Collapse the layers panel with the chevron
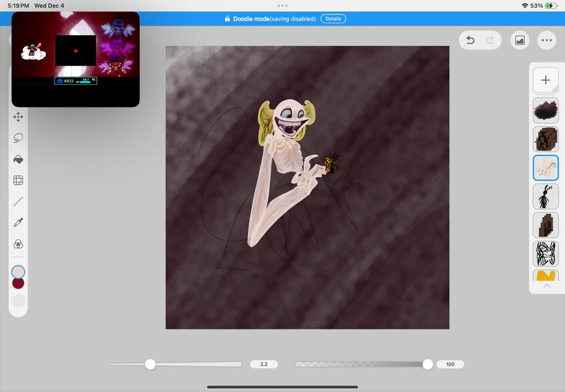 pyautogui.click(x=547, y=286)
